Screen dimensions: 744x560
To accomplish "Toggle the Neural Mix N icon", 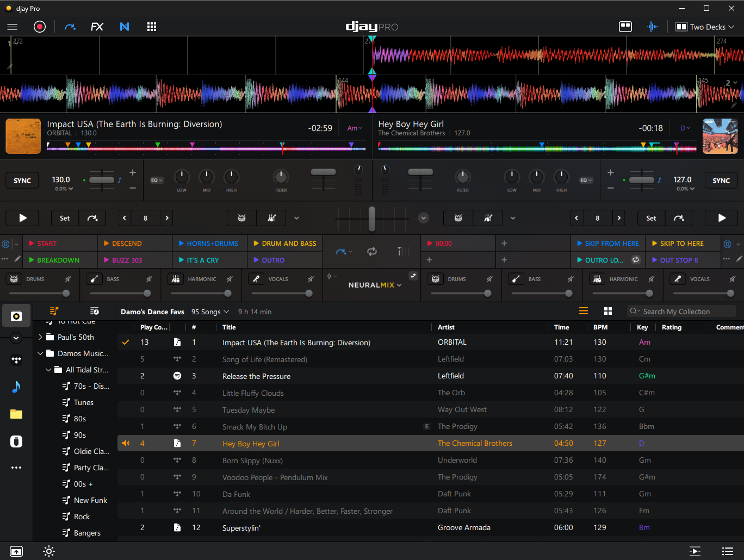I will coord(125,27).
